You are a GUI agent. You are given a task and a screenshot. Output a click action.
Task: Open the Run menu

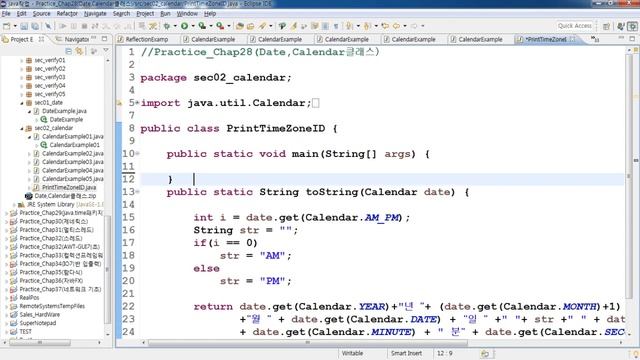165,13
